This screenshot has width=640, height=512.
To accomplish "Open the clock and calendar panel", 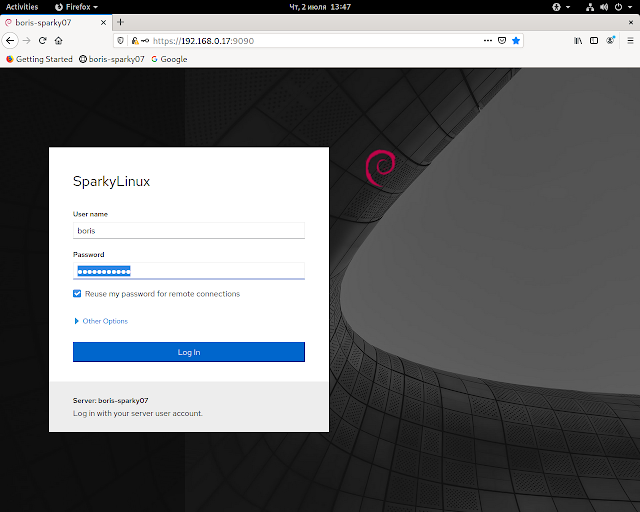I will 320,7.
